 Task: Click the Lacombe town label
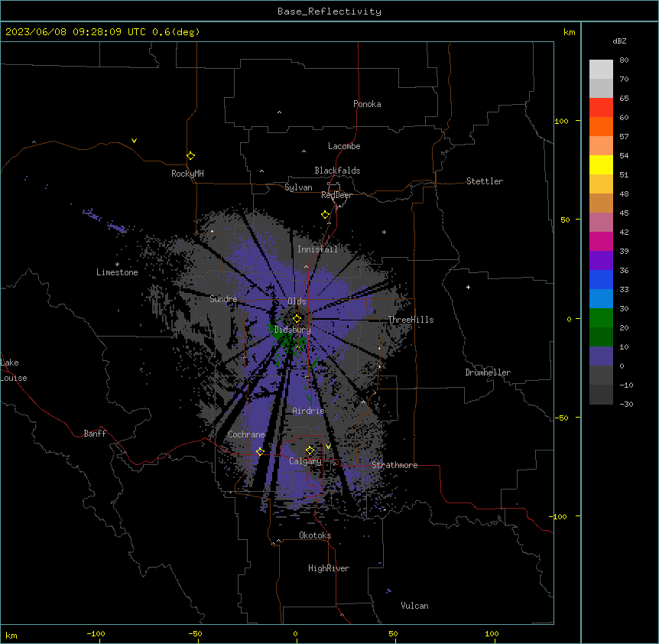344,146
